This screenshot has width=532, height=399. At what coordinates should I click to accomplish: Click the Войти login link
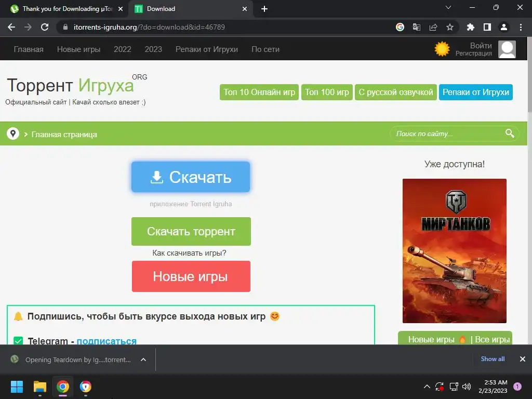pos(481,46)
